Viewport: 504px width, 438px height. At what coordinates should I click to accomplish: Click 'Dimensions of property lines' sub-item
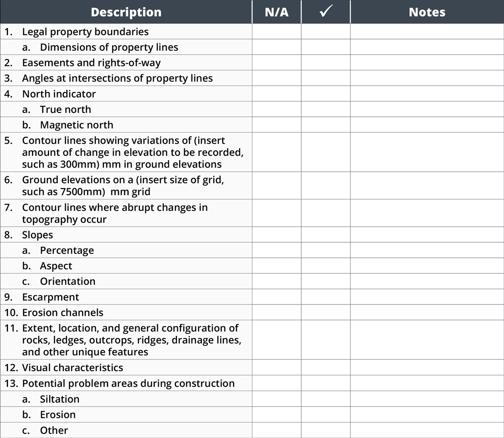[x=109, y=47]
